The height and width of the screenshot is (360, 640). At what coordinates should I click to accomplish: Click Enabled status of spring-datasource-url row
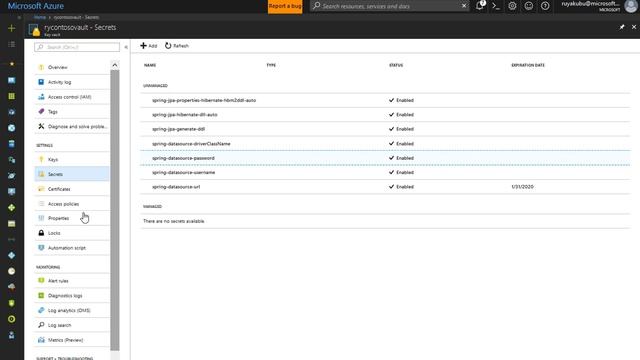(x=401, y=187)
